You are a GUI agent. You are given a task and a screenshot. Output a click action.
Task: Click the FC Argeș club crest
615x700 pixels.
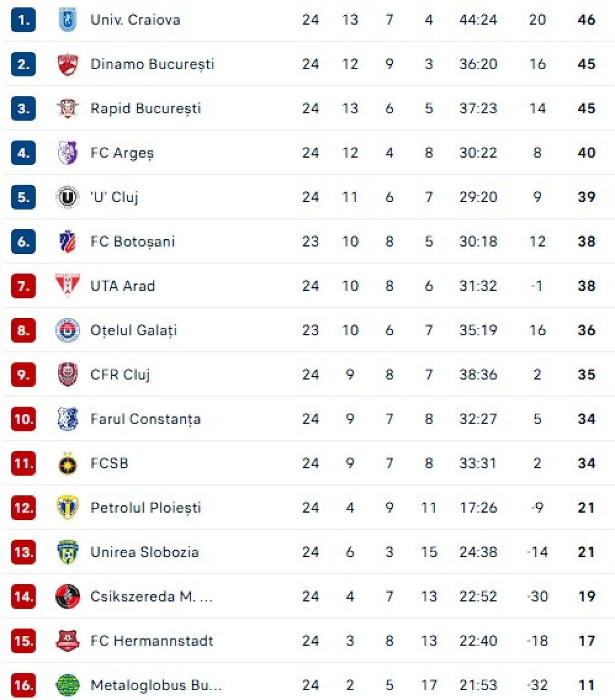click(x=67, y=153)
